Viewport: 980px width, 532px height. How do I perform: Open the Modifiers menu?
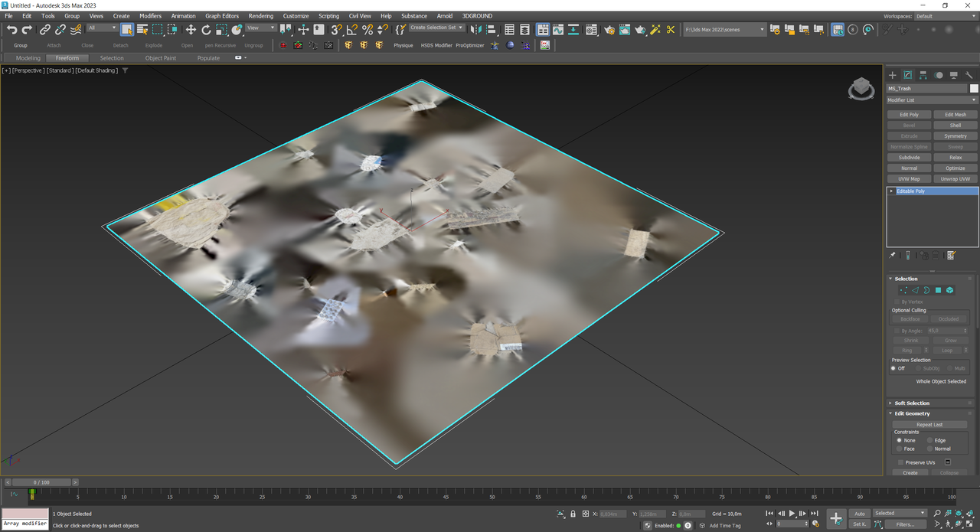pos(150,15)
